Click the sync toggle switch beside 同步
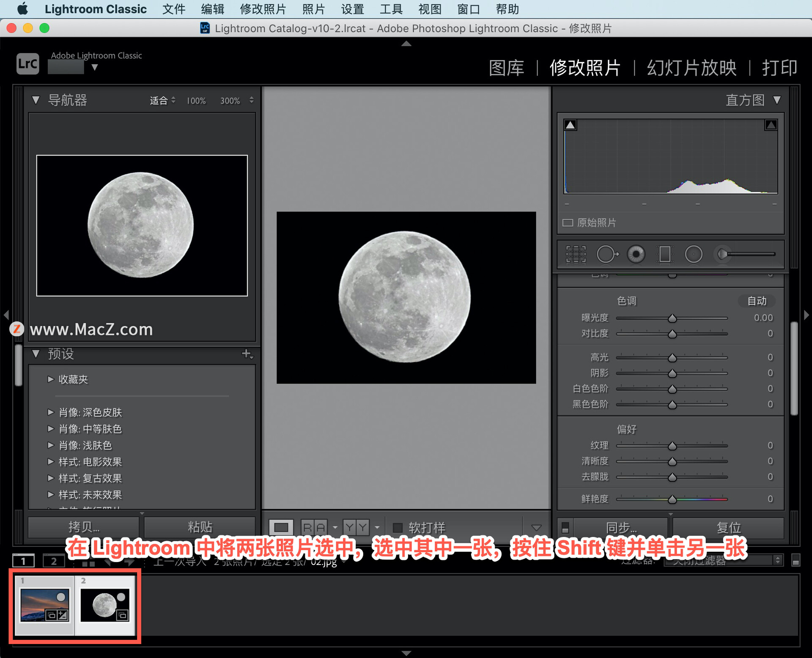The width and height of the screenshot is (812, 658). [x=565, y=528]
